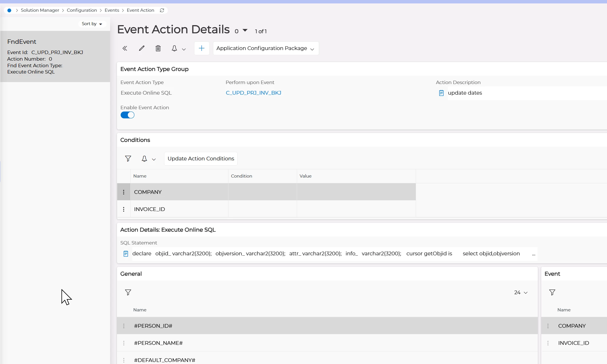
Task: Open SQL Statement editor document icon
Action: pos(126,254)
